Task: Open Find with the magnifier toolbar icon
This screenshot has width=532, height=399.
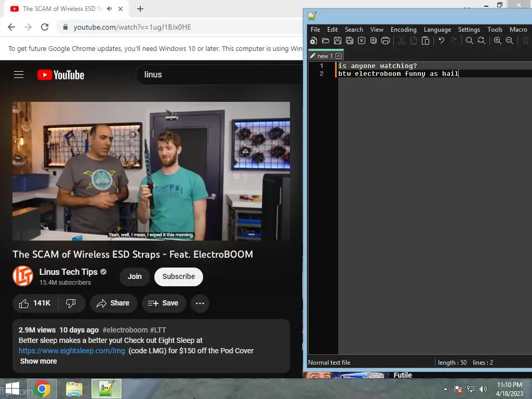Action: tap(470, 41)
